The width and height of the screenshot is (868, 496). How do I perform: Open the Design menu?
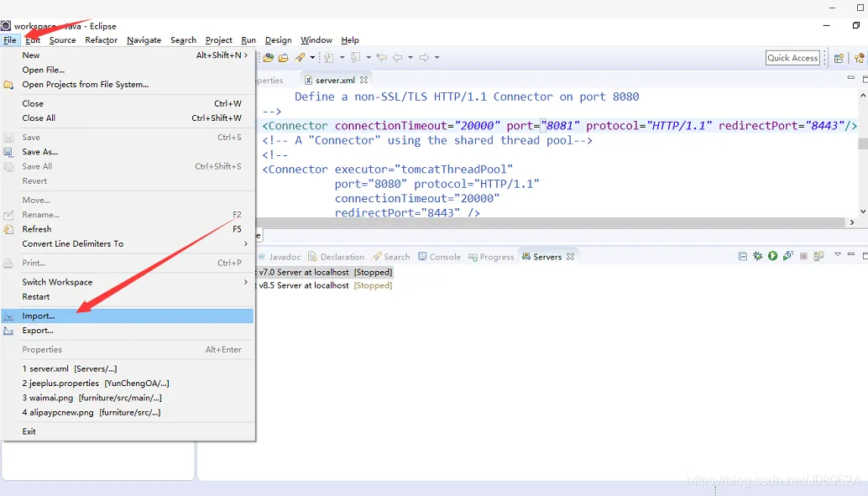click(x=279, y=39)
